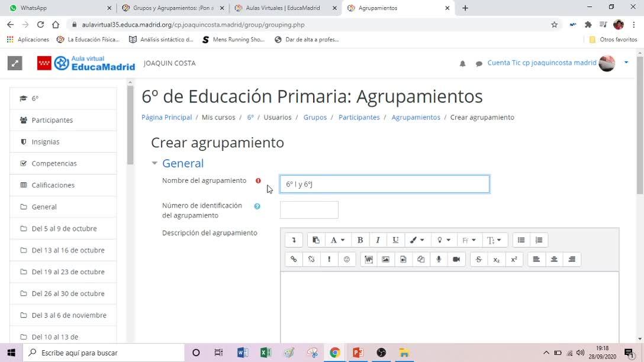Record audio with the microphone icon
644x362 pixels.
click(439, 260)
